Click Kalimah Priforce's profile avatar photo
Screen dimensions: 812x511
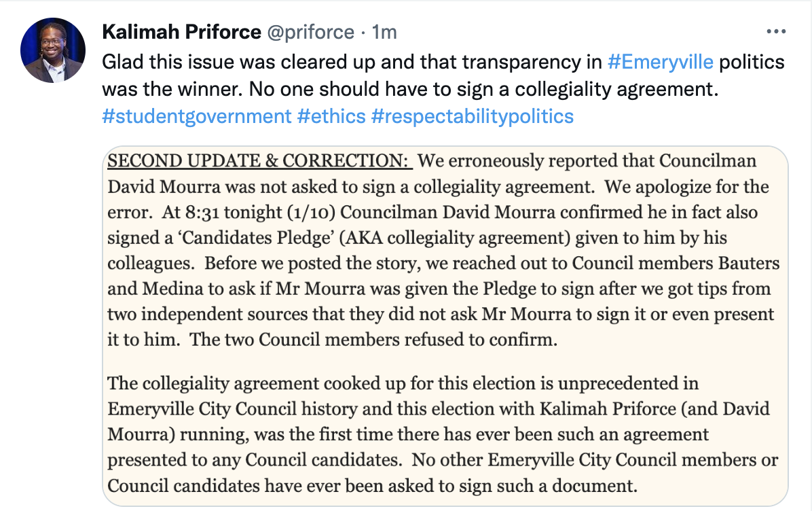pos(52,51)
